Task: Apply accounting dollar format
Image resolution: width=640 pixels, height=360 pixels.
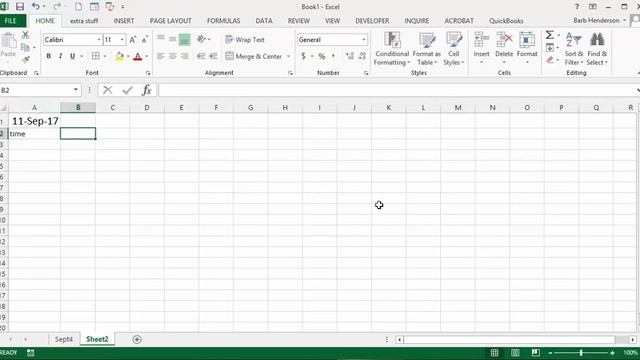Action: 303,56
